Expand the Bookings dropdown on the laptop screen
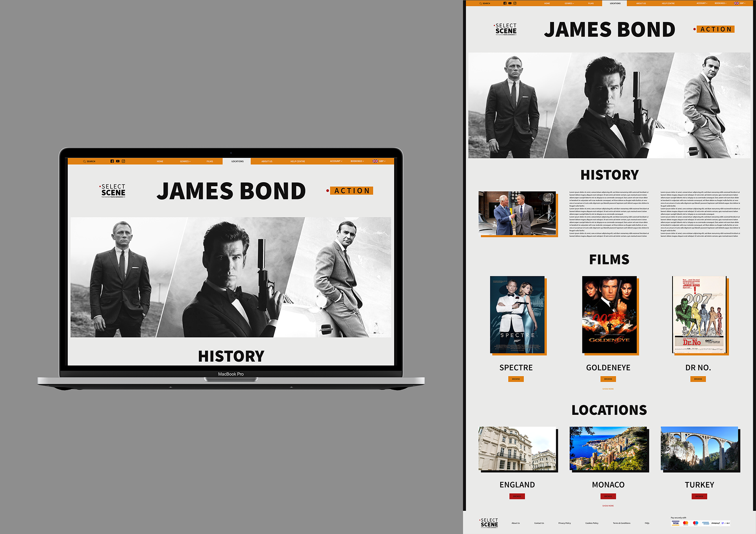 [x=357, y=161]
